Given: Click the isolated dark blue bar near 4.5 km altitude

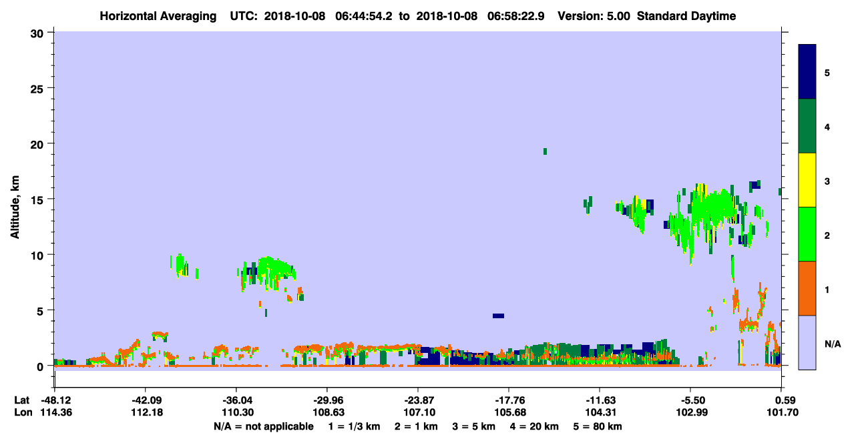Looking at the screenshot, I should [x=498, y=316].
